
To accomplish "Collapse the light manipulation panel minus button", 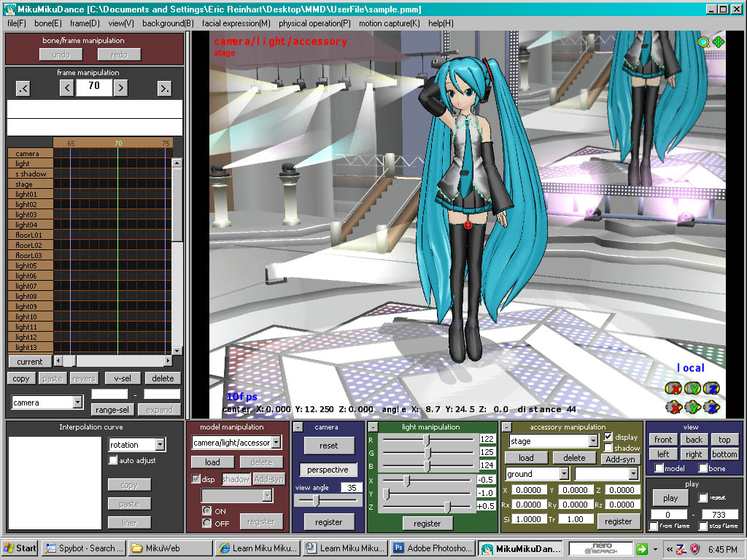I will [373, 427].
